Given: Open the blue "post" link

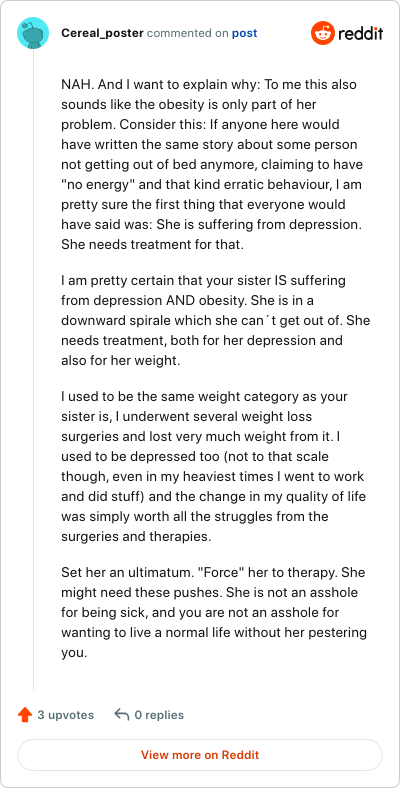Looking at the screenshot, I should [x=244, y=34].
